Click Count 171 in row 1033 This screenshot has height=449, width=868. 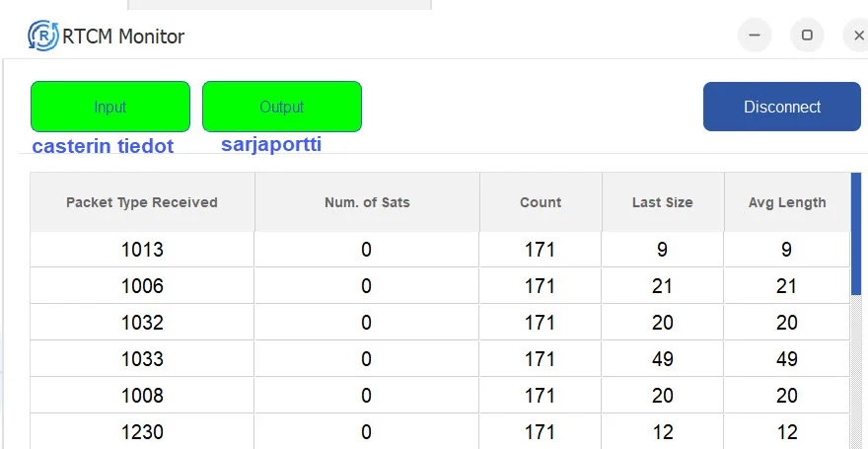(x=541, y=359)
